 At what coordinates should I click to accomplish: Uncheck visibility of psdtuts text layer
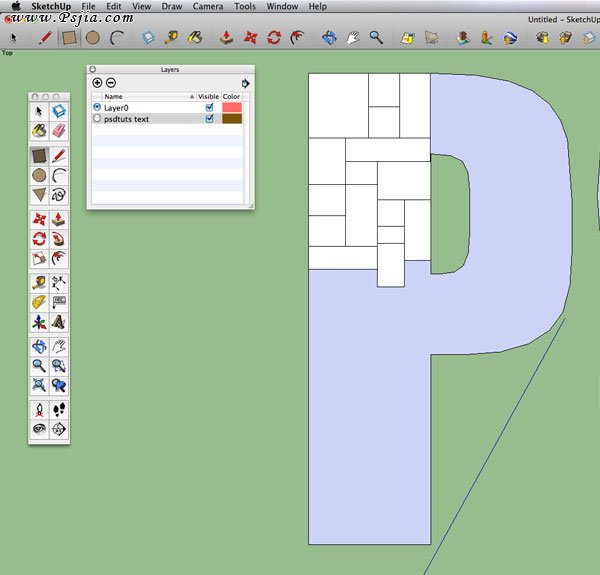coord(209,118)
